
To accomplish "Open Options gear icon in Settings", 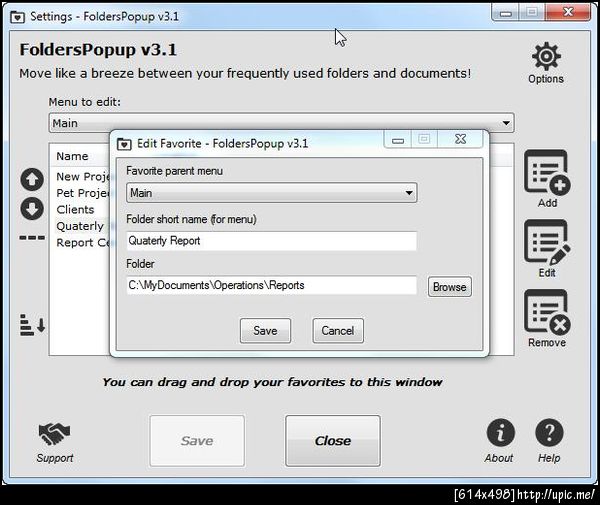I will pos(546,57).
